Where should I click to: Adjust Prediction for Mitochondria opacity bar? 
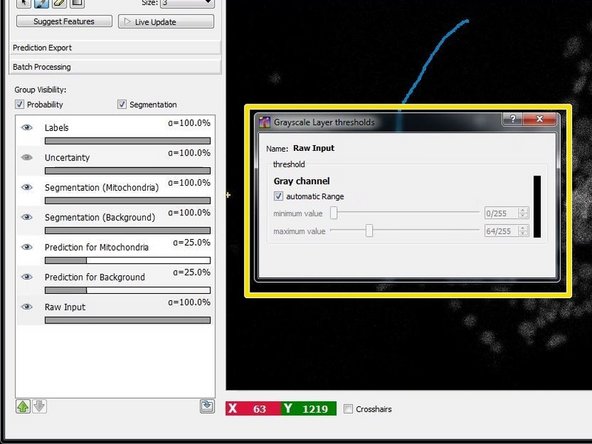tap(128, 260)
